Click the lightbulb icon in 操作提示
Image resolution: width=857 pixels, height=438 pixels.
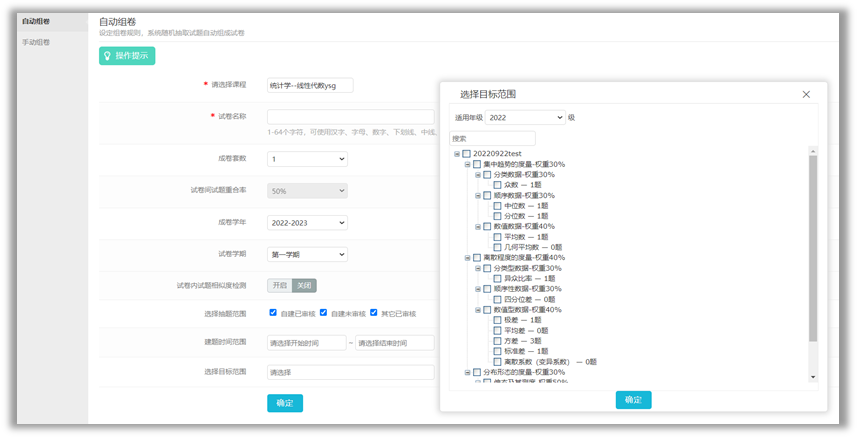point(108,56)
